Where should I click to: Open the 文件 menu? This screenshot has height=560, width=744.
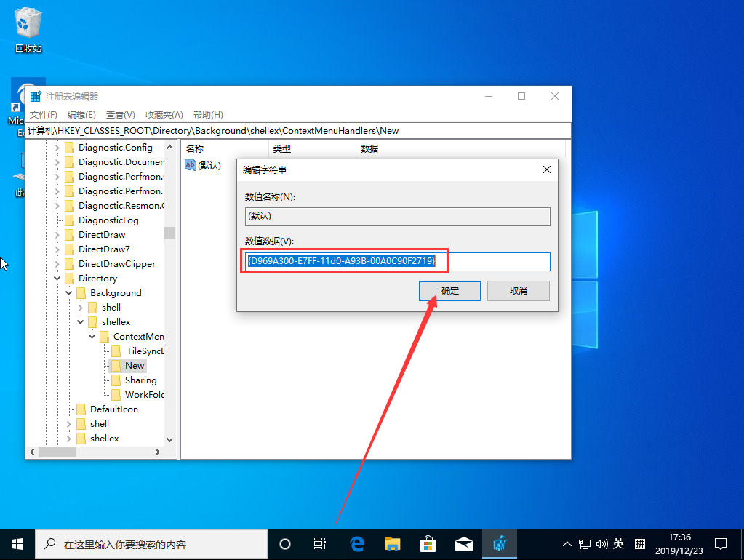43,114
